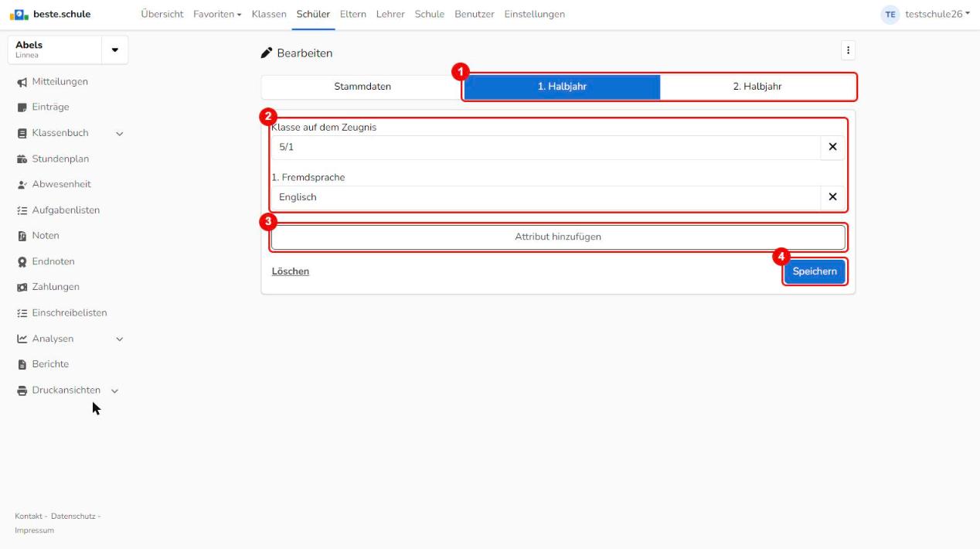The image size is (980, 549).
Task: Clear the Klasse auf dem Zeugnis value
Action: (x=832, y=147)
